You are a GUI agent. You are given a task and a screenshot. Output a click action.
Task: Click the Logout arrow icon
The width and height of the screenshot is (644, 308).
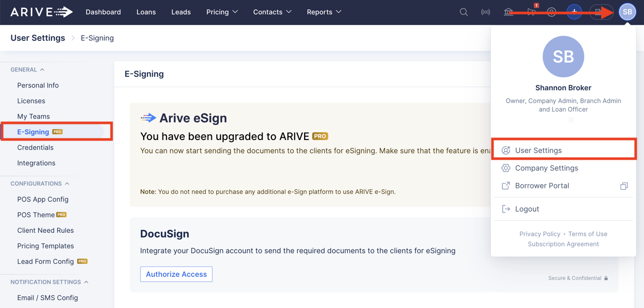click(506, 209)
